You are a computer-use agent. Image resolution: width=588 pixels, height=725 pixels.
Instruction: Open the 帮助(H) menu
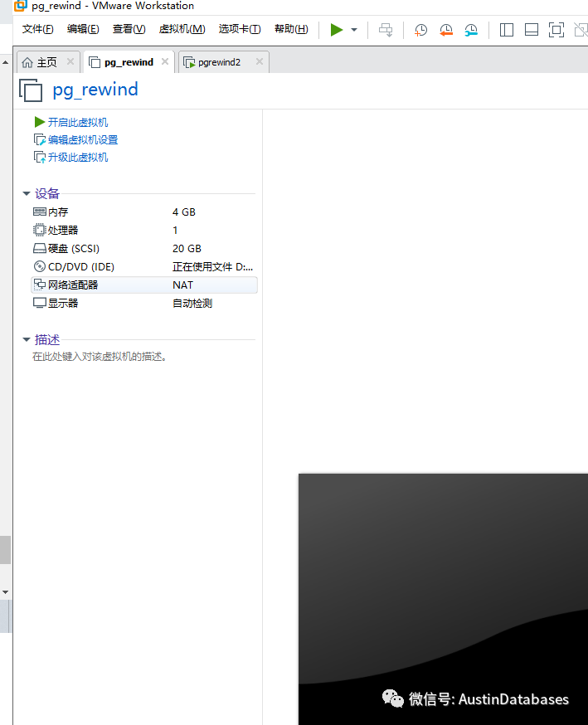pos(291,29)
